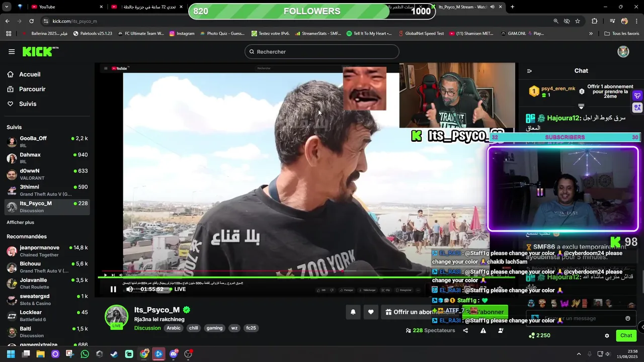The width and height of the screenshot is (644, 362).
Task: Open sweatergxd recommended channel
Action: 47,300
